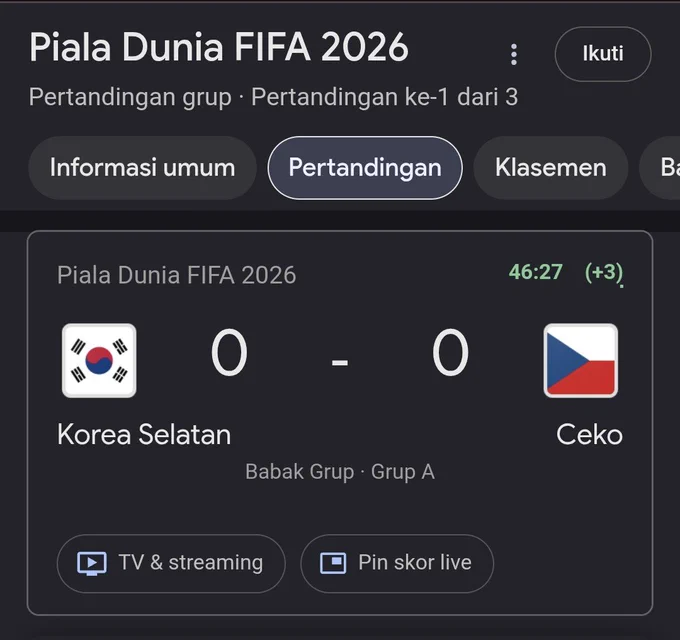Click the Piala Dunia FIFA 2026 page title

pos(219,47)
